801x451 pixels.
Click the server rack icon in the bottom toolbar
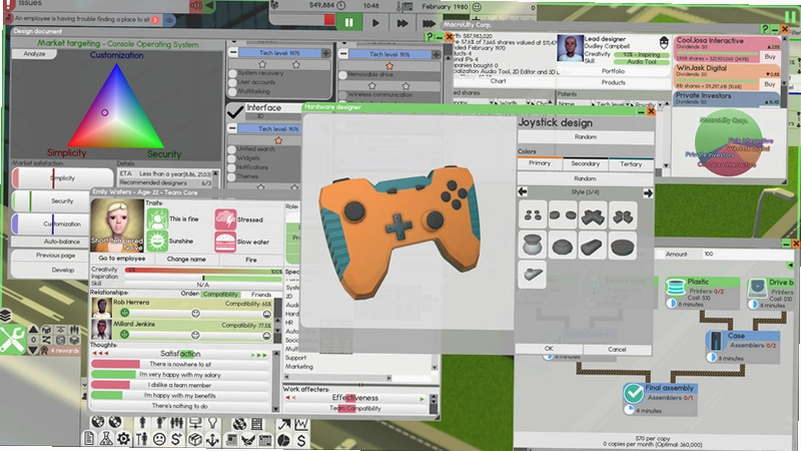256,423
